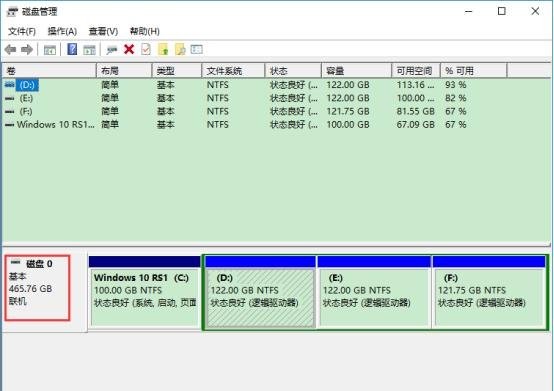Image resolution: width=554 pixels, height=391 pixels.
Task: Select the (E:) 122.00 GB partition block
Action: [374, 298]
